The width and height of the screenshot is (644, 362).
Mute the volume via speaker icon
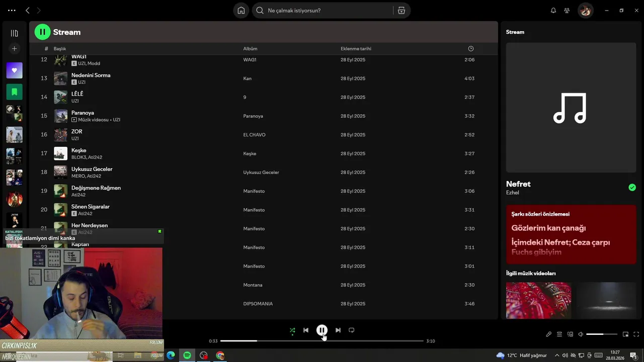tap(581, 334)
